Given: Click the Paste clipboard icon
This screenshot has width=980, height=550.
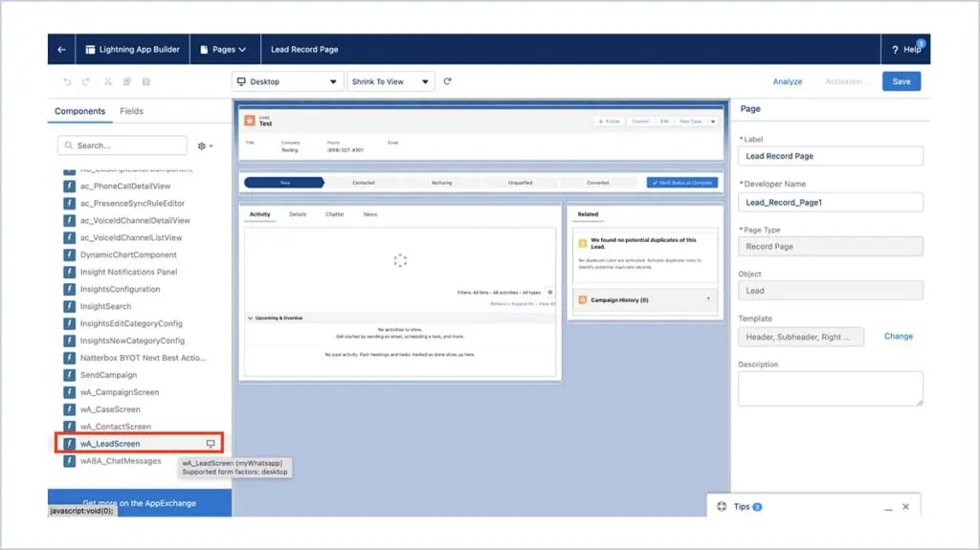Looking at the screenshot, I should coord(146,82).
